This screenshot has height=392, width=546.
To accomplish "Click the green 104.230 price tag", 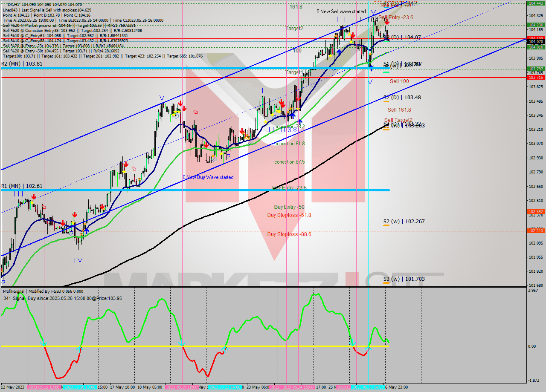I will [536, 25].
